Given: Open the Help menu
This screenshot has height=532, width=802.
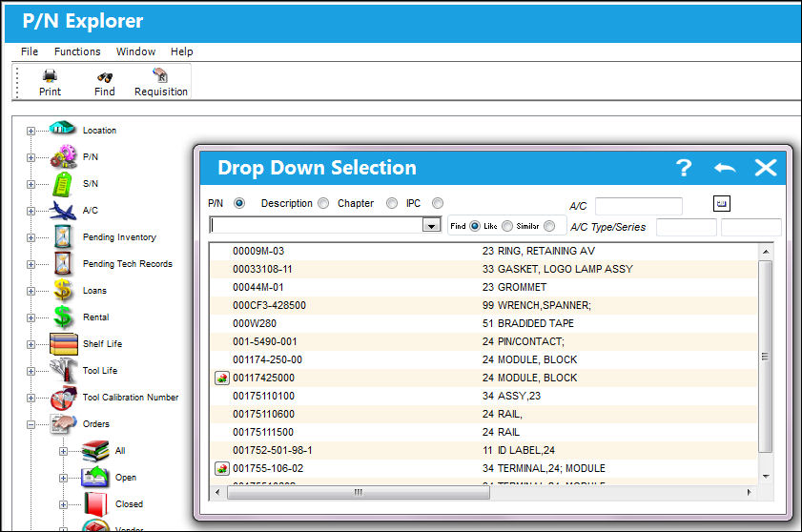Looking at the screenshot, I should pos(181,51).
